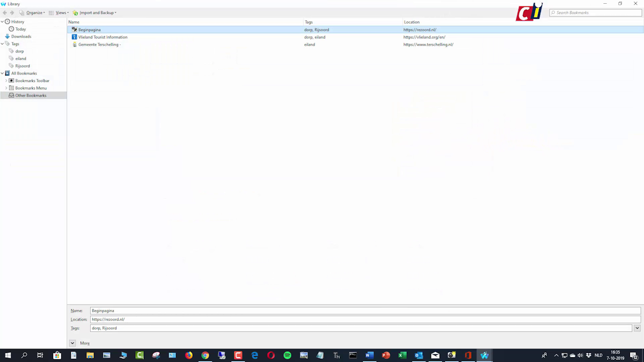Open Microsoft Store from the taskbar
This screenshot has width=644, height=362.
click(57, 355)
